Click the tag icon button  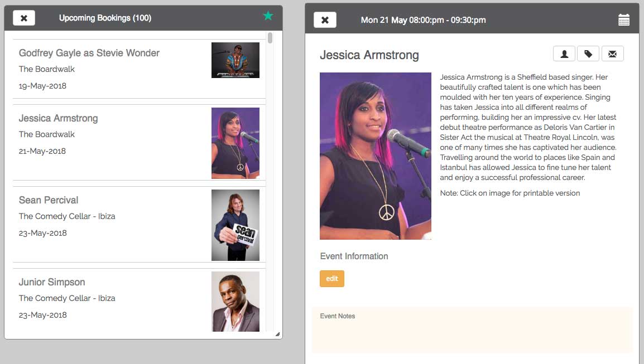pos(588,54)
